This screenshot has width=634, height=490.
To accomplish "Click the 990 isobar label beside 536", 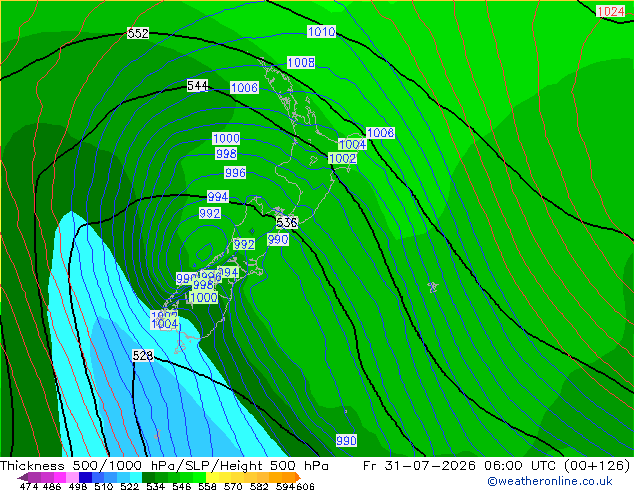I will pyautogui.click(x=278, y=239).
